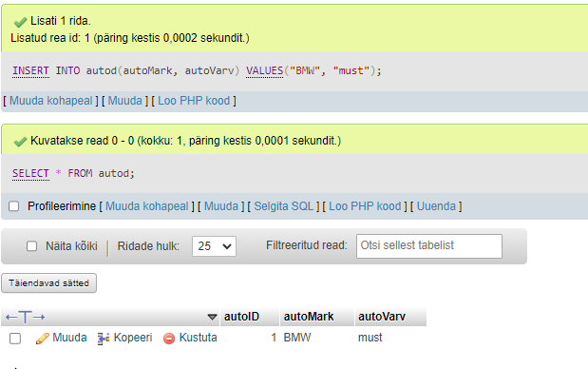Focus the Otsi sellest tabelist filter field
The width and height of the screenshot is (588, 369).
429,246
